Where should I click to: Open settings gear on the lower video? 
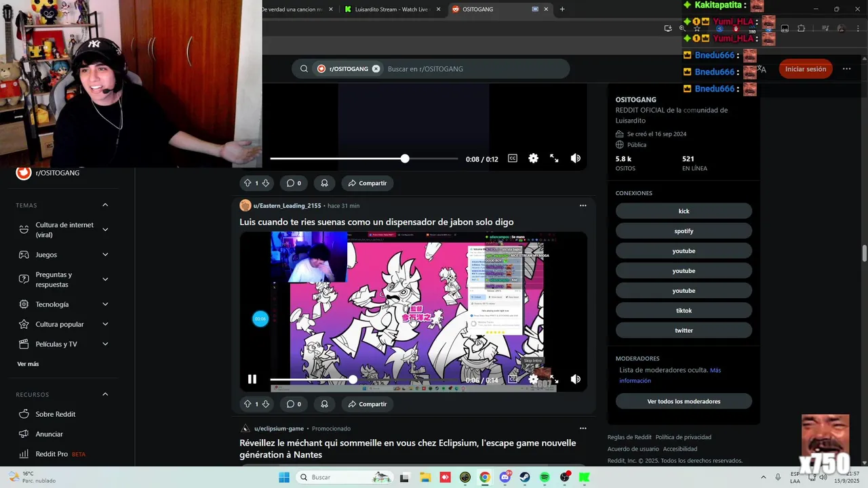pyautogui.click(x=533, y=380)
